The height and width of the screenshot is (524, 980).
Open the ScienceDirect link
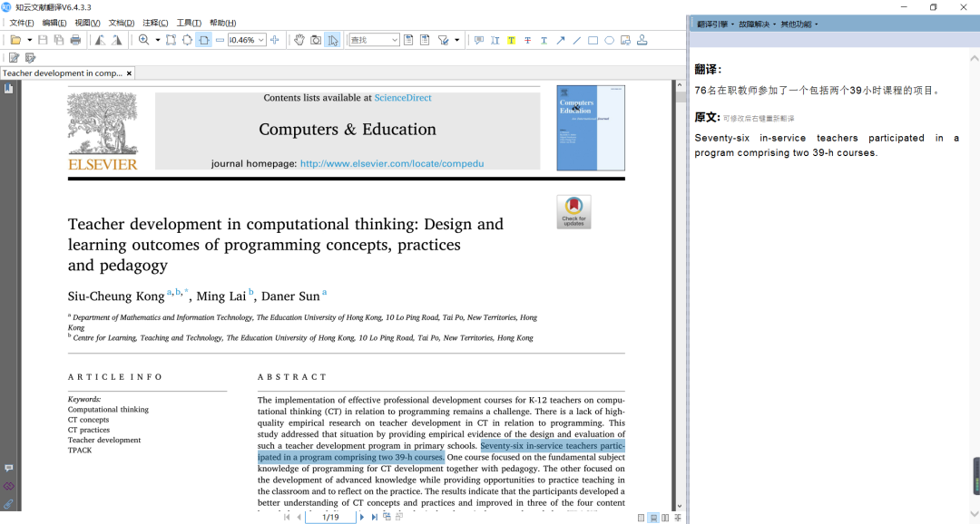[x=403, y=97]
